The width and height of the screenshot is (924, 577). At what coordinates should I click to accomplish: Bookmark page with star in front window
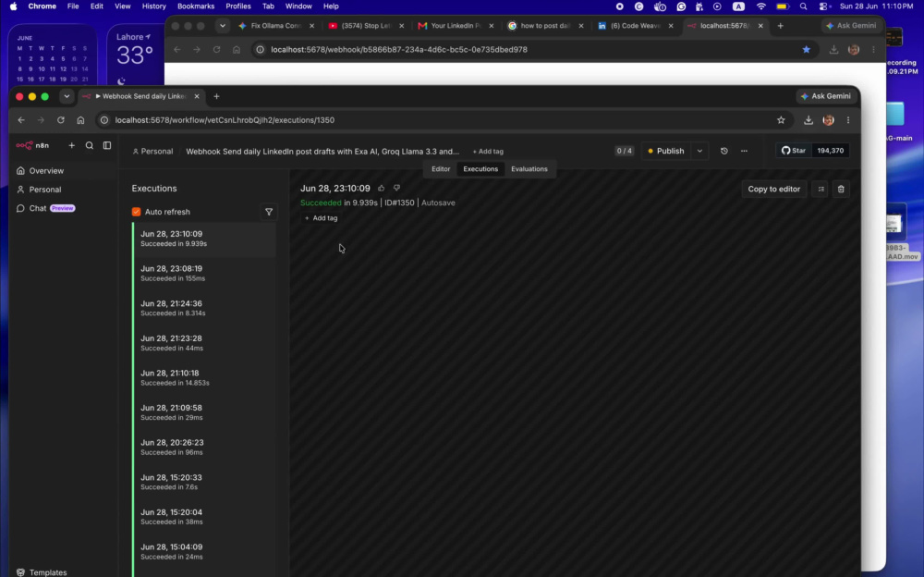click(x=781, y=120)
